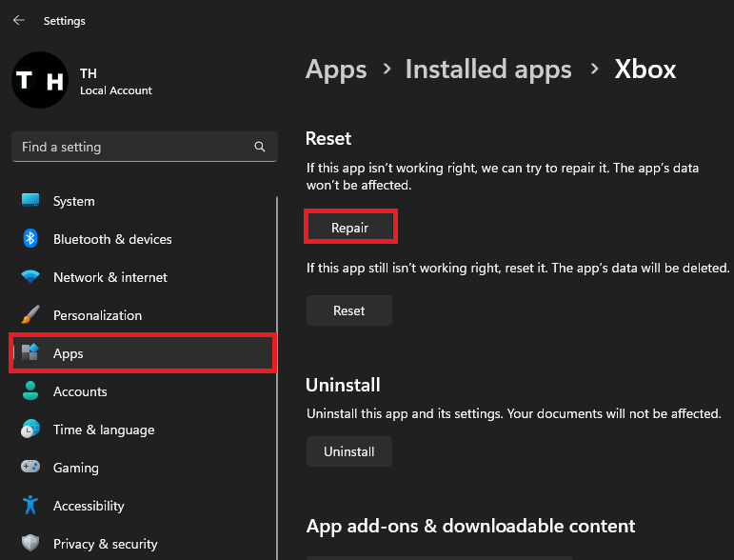Click the System monitor icon
This screenshot has width=734, height=560.
click(30, 201)
